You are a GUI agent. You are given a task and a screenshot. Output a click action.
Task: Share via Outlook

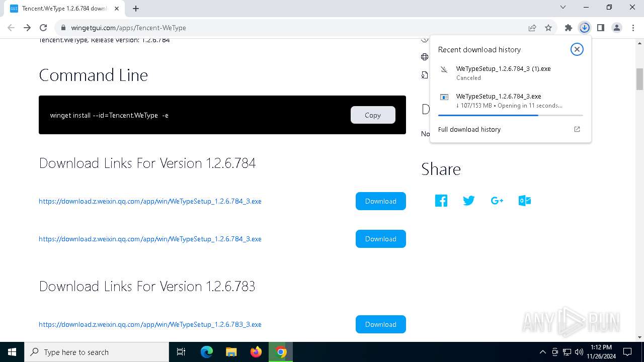[524, 201]
